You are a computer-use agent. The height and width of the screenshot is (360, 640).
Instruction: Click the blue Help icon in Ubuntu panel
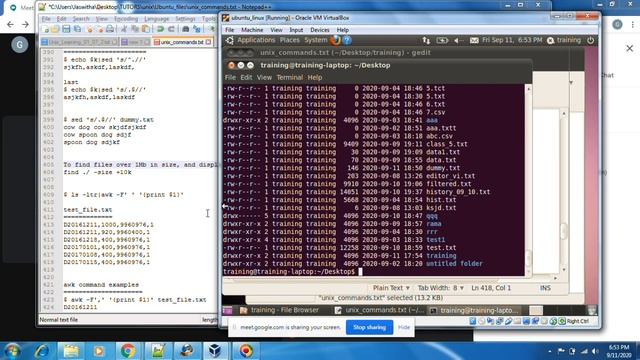coord(347,40)
